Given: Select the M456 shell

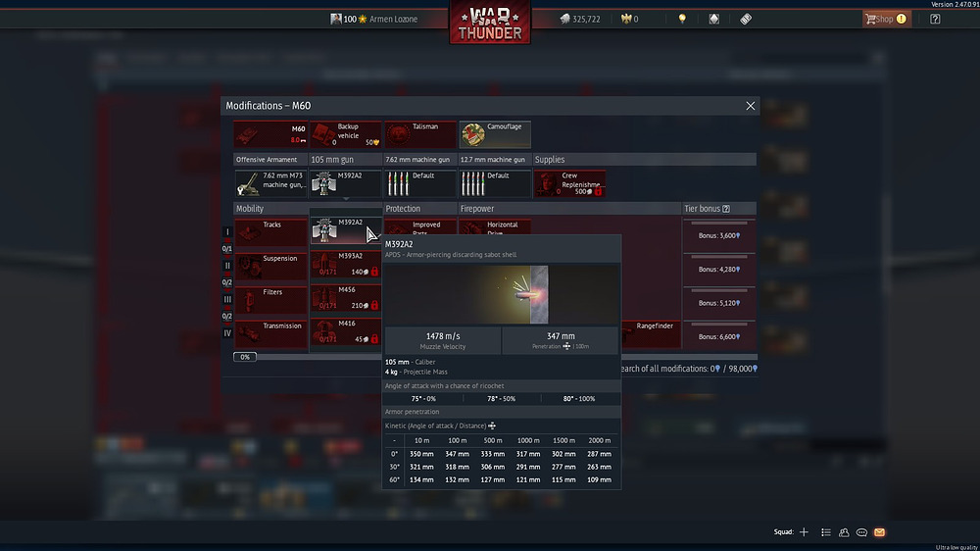Looking at the screenshot, I should 346,298.
